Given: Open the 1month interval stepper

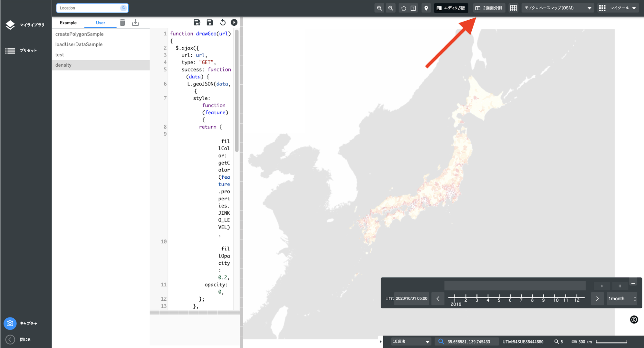Looking at the screenshot, I should coord(622,298).
